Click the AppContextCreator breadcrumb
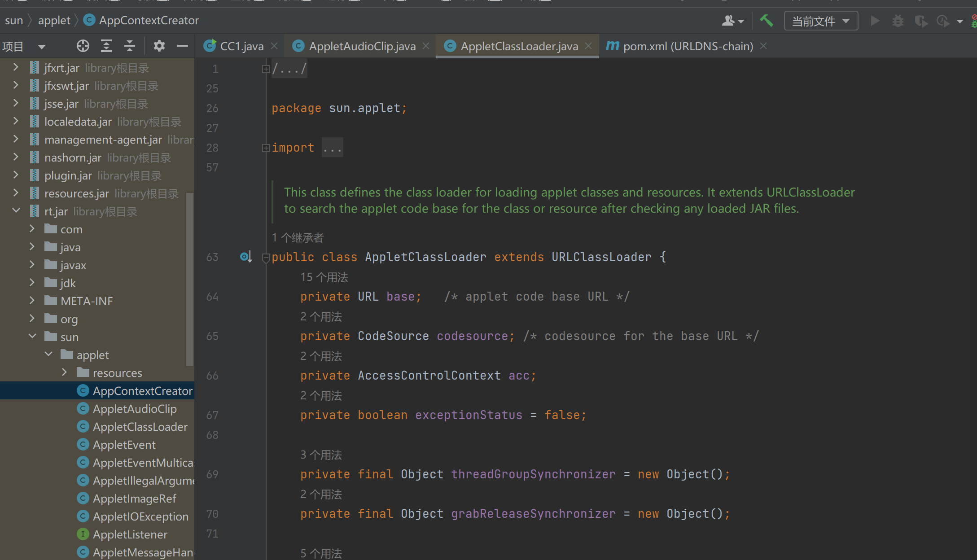 tap(142, 20)
